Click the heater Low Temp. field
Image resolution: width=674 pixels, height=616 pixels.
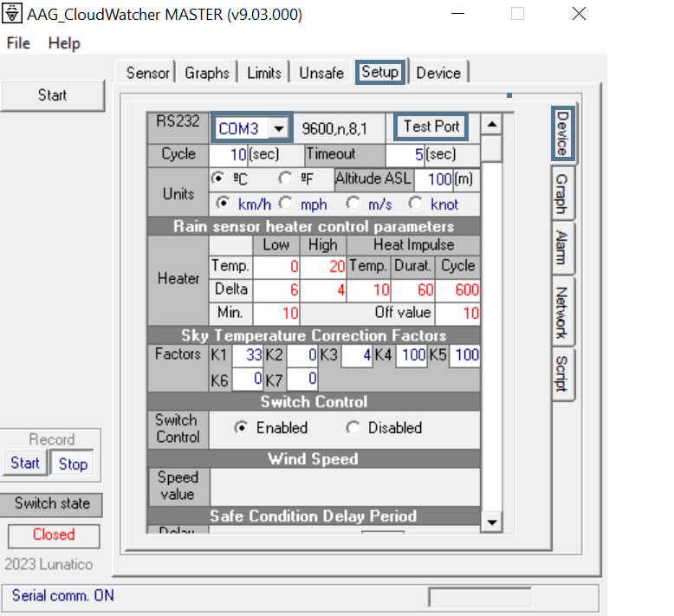pyautogui.click(x=276, y=267)
